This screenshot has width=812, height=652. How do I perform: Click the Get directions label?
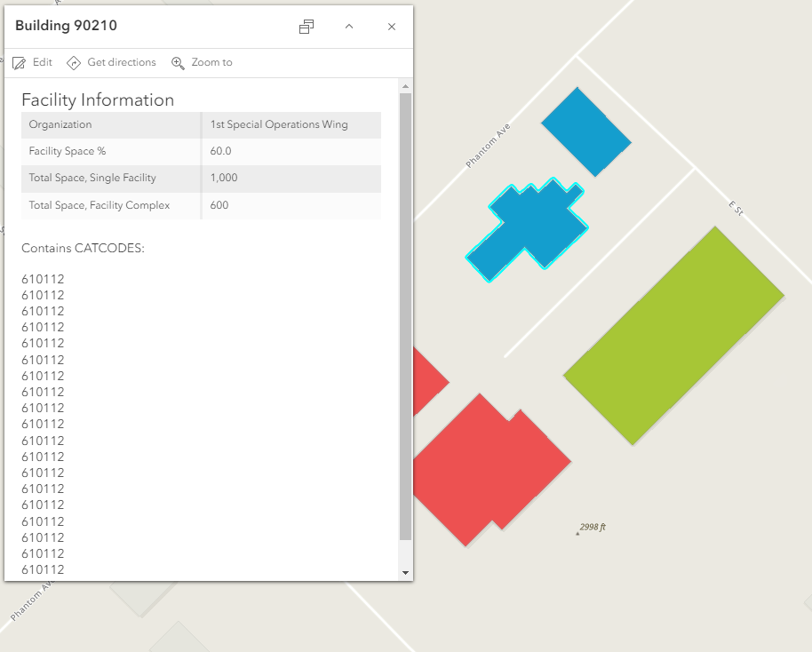tap(121, 62)
